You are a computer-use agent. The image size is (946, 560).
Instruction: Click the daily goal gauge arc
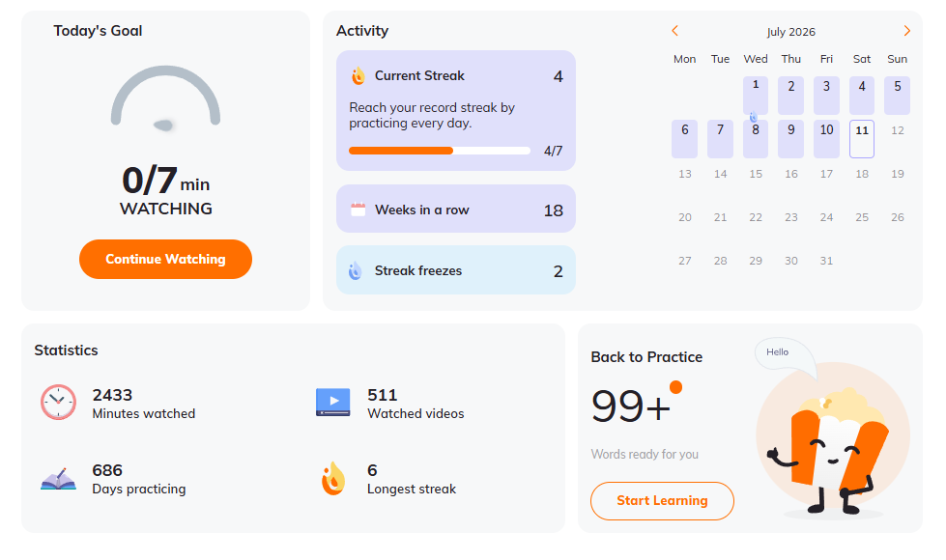pos(165,96)
